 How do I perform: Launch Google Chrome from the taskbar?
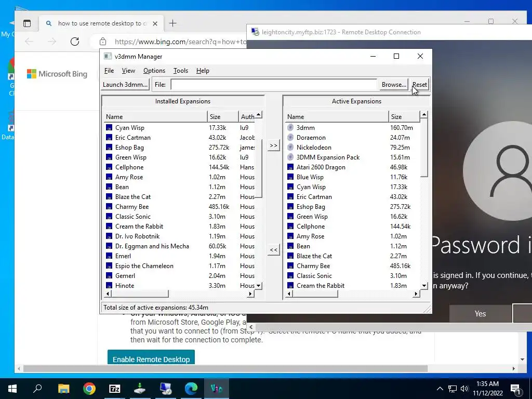(89, 389)
